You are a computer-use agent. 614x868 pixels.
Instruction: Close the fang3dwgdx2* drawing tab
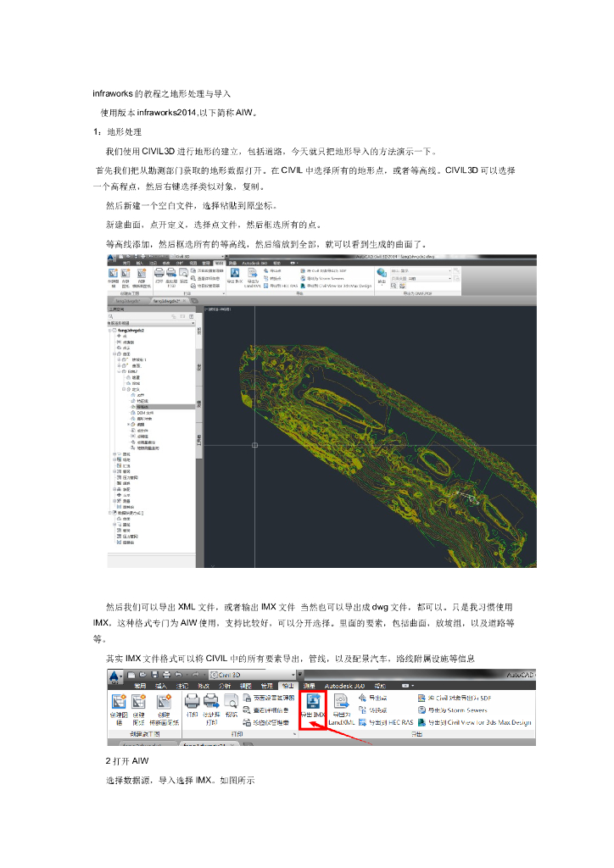(186, 301)
